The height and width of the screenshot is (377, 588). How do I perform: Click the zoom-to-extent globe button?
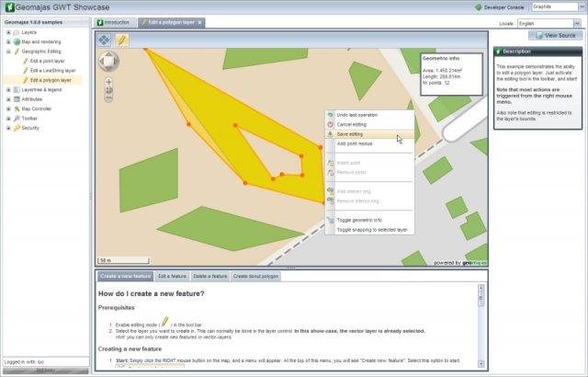point(108,90)
